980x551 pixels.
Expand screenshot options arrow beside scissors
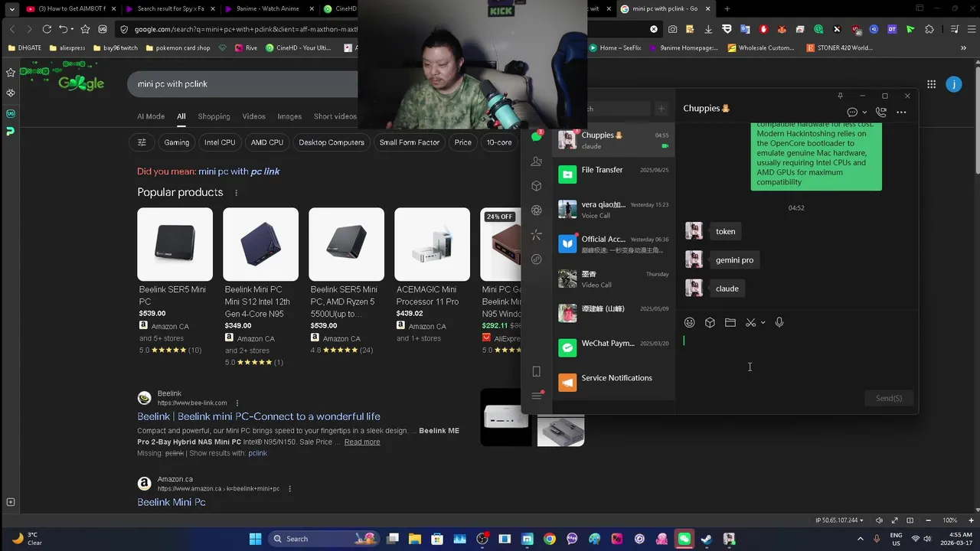[763, 323]
